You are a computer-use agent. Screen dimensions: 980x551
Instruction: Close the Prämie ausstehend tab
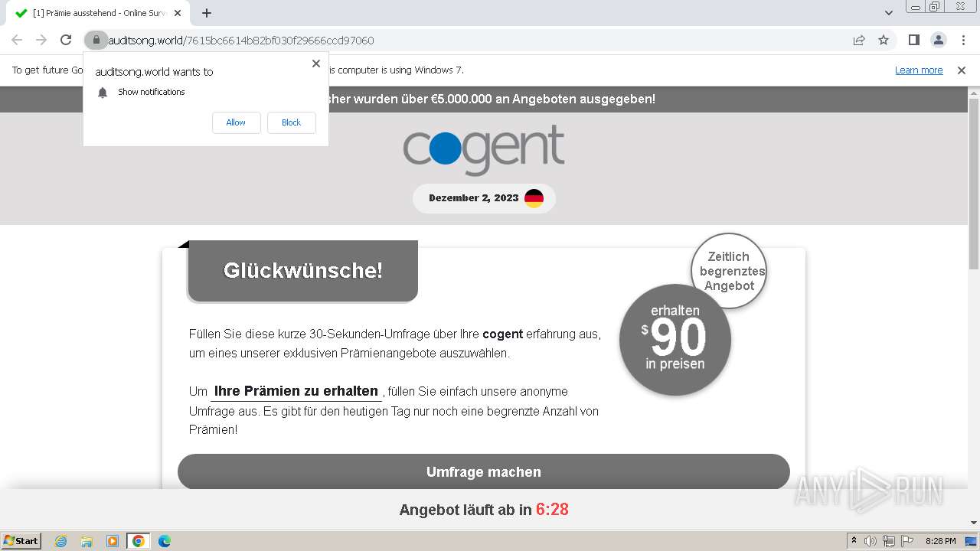(x=178, y=13)
